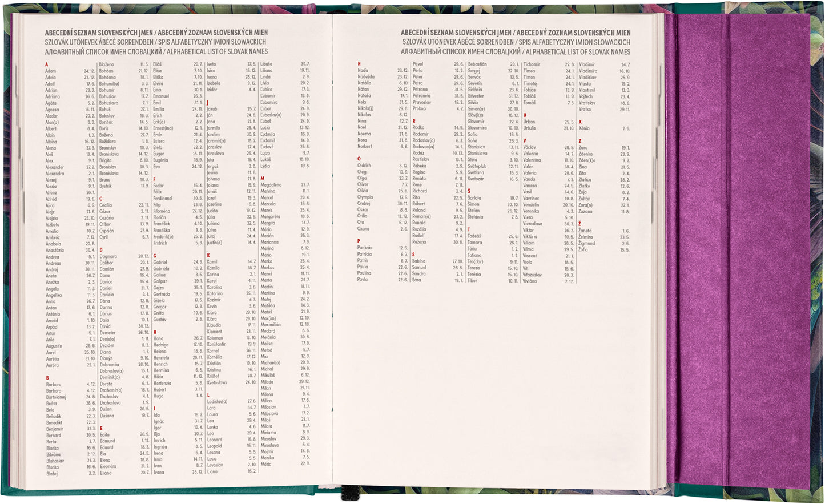Click right page heading 'SZLOVÁK UTÓNEVEK ÁBÉCÉ SORRENDBEN'

tap(458, 42)
